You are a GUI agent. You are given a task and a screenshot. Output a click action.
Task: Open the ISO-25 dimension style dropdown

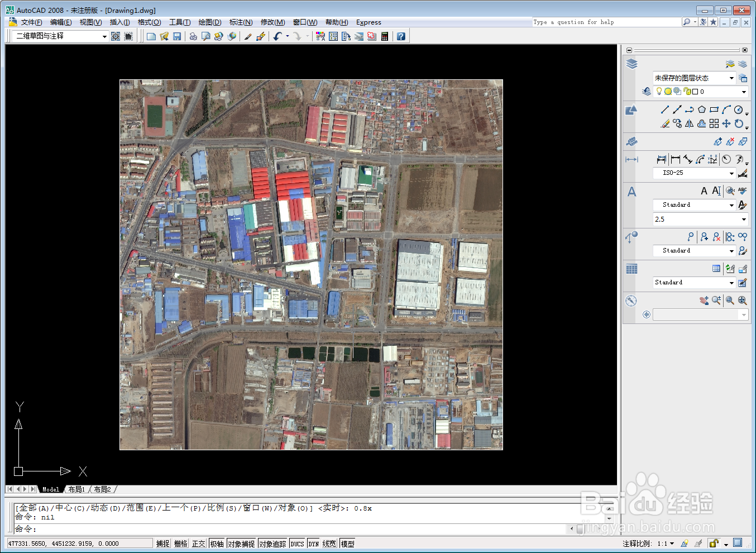[694, 173]
